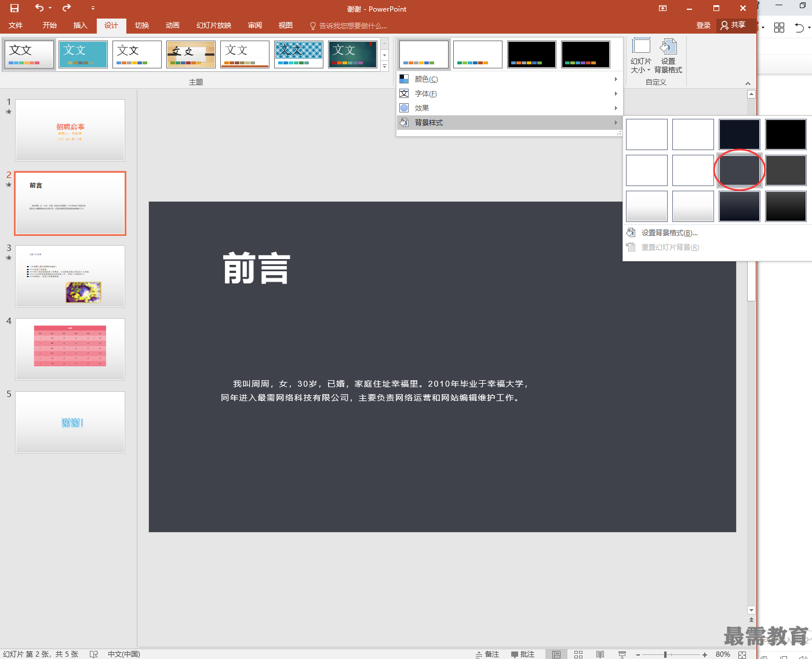Open the Undo history dropdown arrow
The width and height of the screenshot is (812, 659).
[50, 8]
